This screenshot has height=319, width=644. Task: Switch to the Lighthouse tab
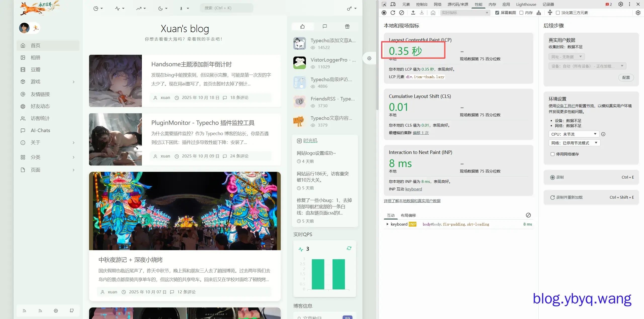[526, 4]
